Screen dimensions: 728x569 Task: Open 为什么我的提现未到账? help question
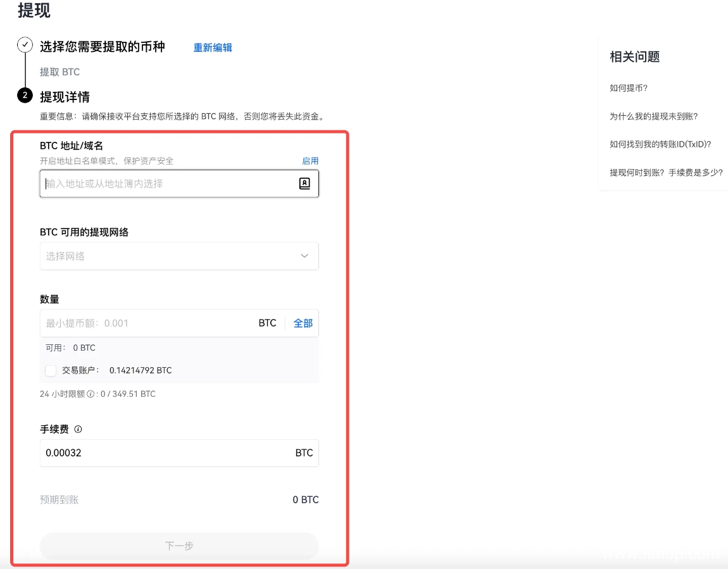[x=653, y=116]
